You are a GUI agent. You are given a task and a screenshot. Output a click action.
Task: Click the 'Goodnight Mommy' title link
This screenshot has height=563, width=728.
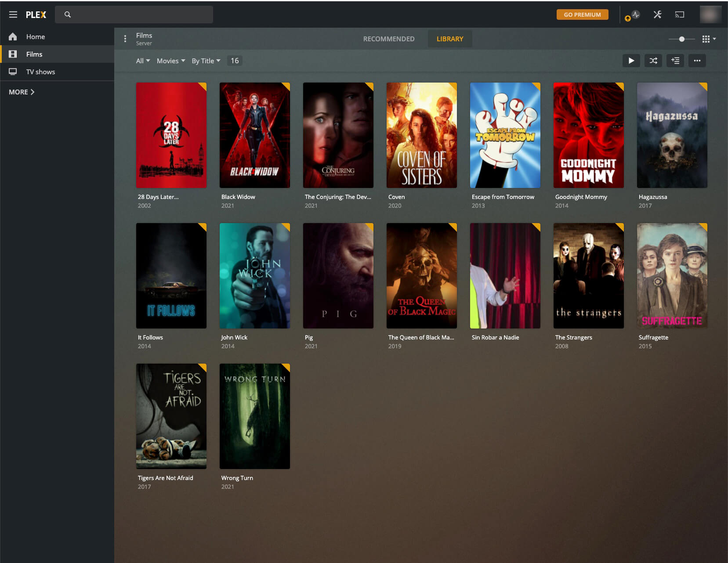[x=581, y=197]
